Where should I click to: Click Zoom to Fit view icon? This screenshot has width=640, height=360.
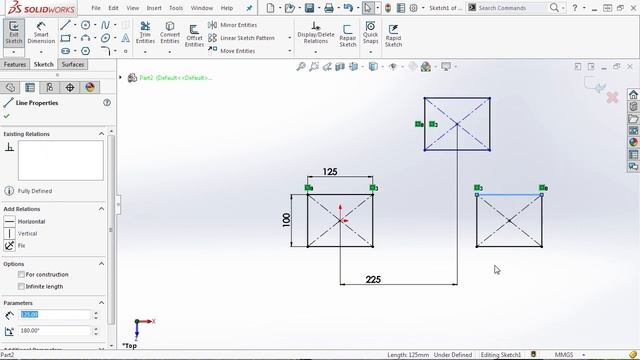[x=301, y=67]
